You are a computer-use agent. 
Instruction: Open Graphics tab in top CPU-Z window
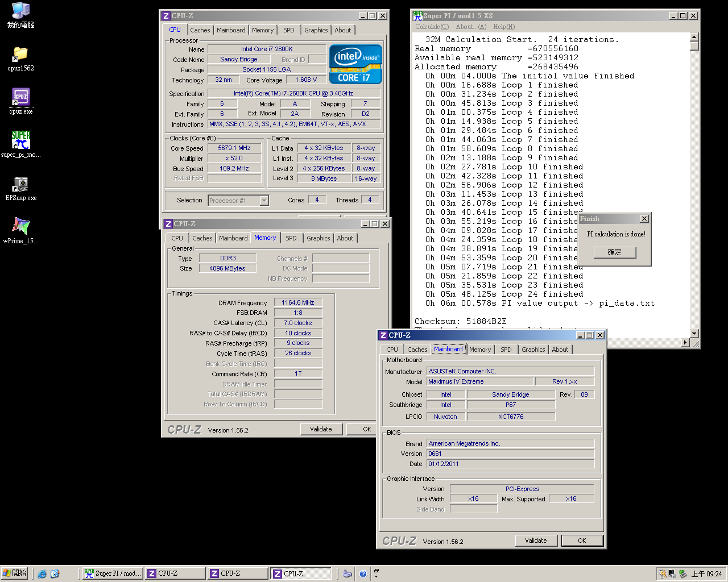(x=316, y=30)
